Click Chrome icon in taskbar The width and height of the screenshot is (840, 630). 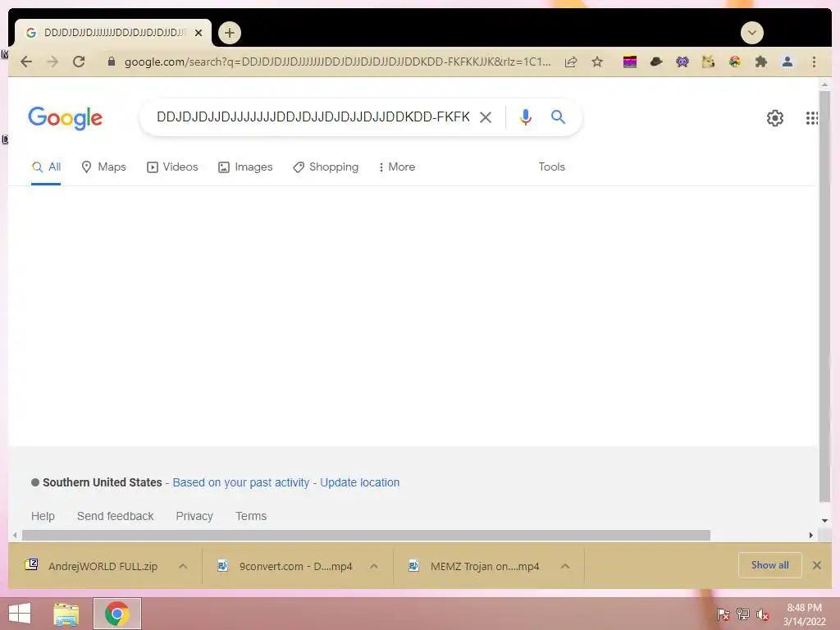[x=116, y=614]
